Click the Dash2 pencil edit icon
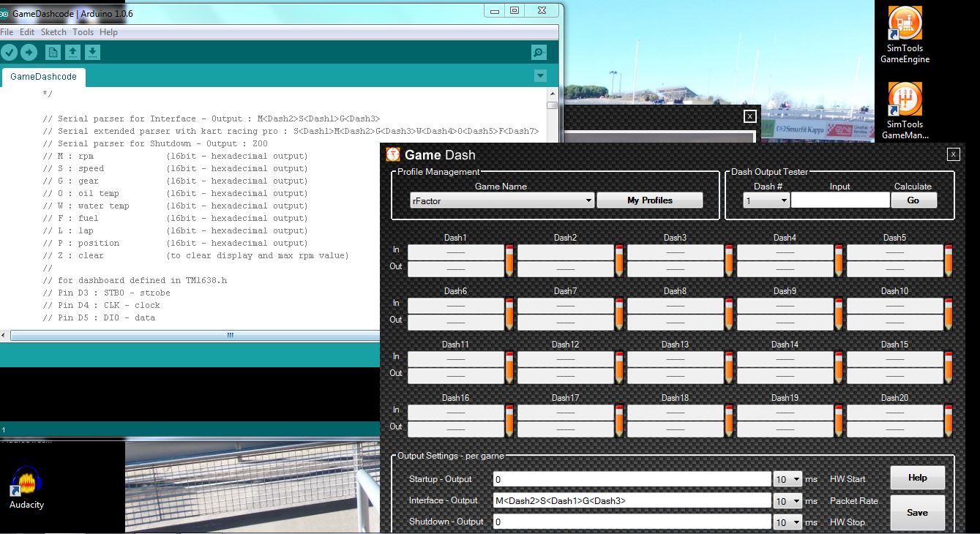 click(x=619, y=260)
